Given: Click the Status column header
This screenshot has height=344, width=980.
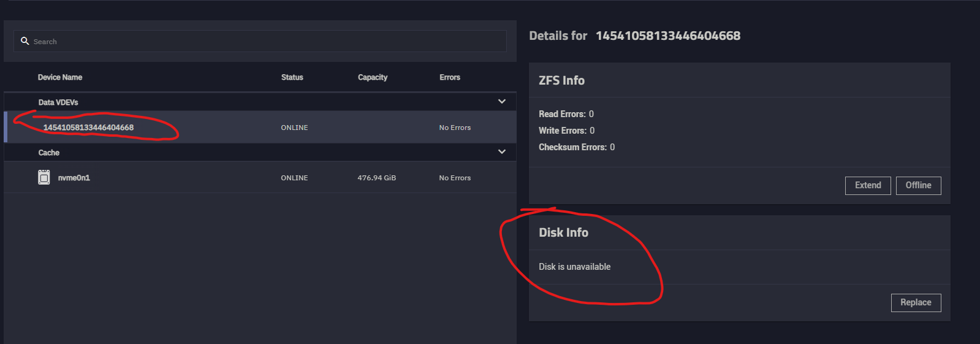Looking at the screenshot, I should pyautogui.click(x=292, y=77).
